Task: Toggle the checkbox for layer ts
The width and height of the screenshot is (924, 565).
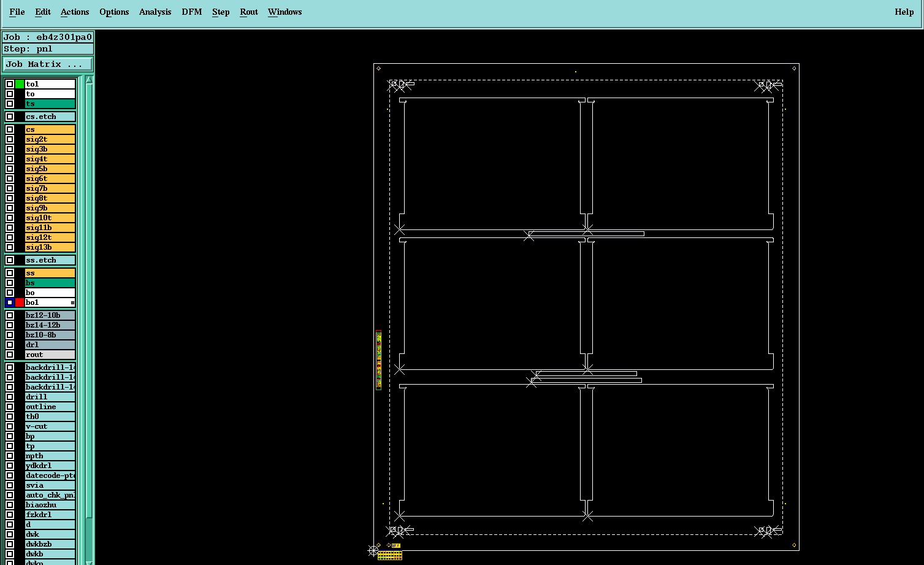Action: [x=10, y=104]
